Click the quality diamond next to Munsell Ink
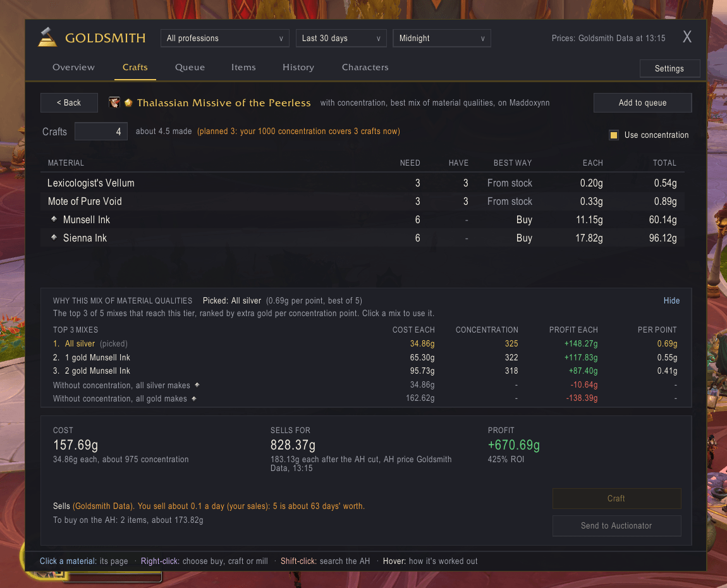Screen dimensions: 727x588 pos(54,219)
